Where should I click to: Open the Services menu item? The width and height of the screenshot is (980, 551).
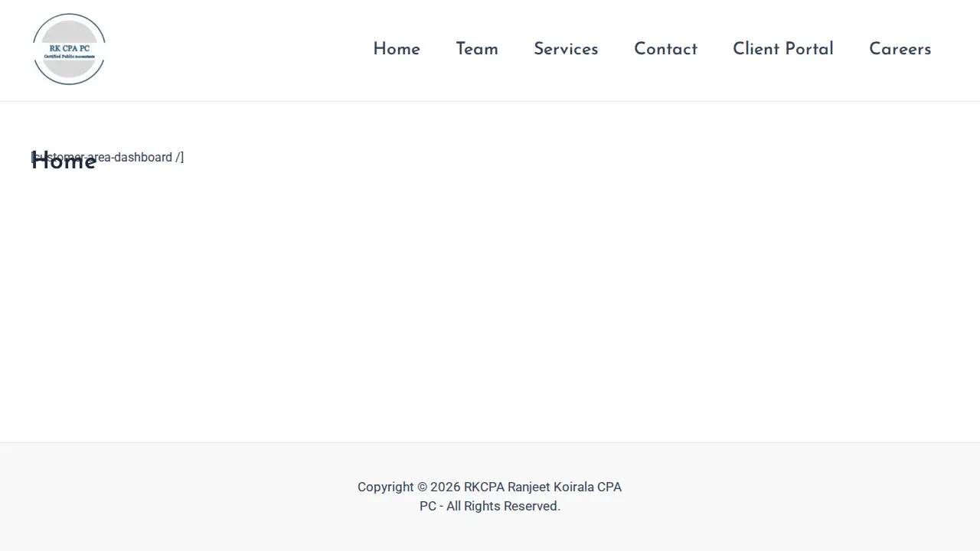coord(566,49)
